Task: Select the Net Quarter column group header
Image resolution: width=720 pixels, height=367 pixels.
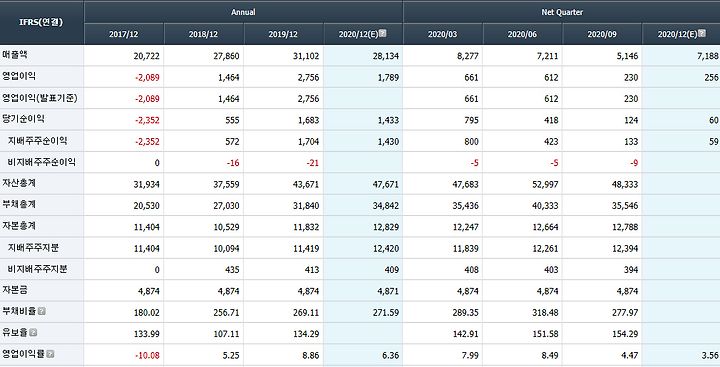Action: pos(562,12)
